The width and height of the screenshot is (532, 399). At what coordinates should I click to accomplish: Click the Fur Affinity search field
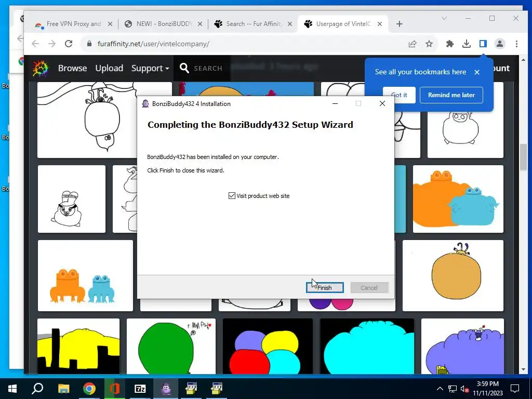[x=208, y=68]
